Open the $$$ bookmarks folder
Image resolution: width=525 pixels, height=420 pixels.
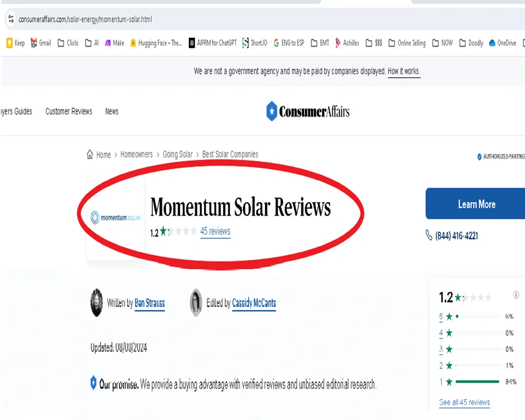coord(374,43)
